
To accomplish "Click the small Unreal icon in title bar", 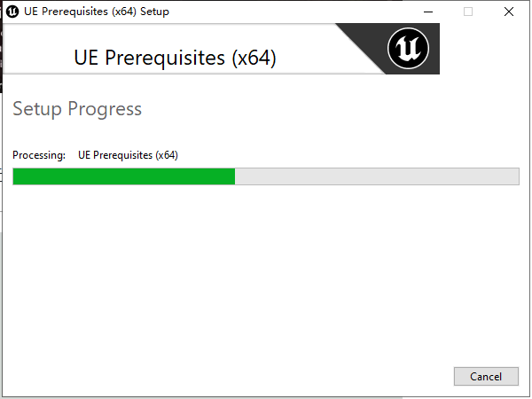I will tap(12, 12).
